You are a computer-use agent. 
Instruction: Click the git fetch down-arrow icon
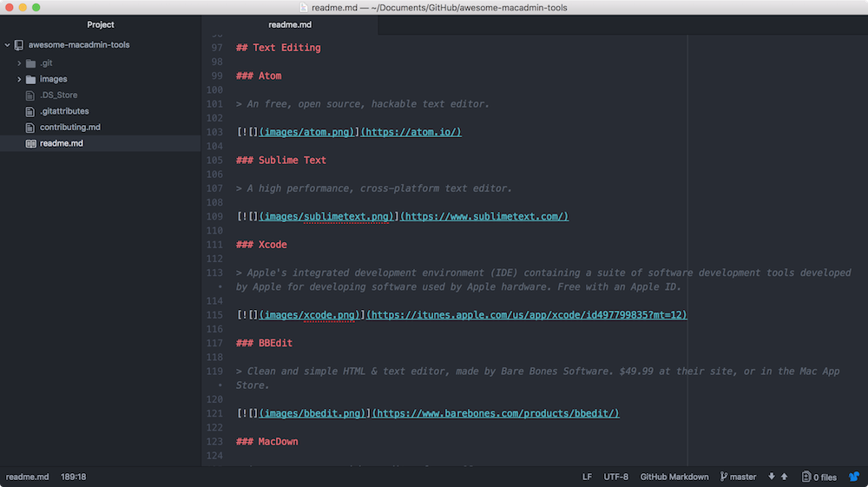[x=772, y=477]
